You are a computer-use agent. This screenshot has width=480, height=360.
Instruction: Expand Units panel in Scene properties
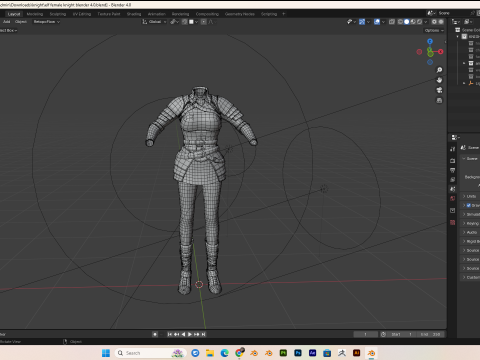pyautogui.click(x=471, y=196)
